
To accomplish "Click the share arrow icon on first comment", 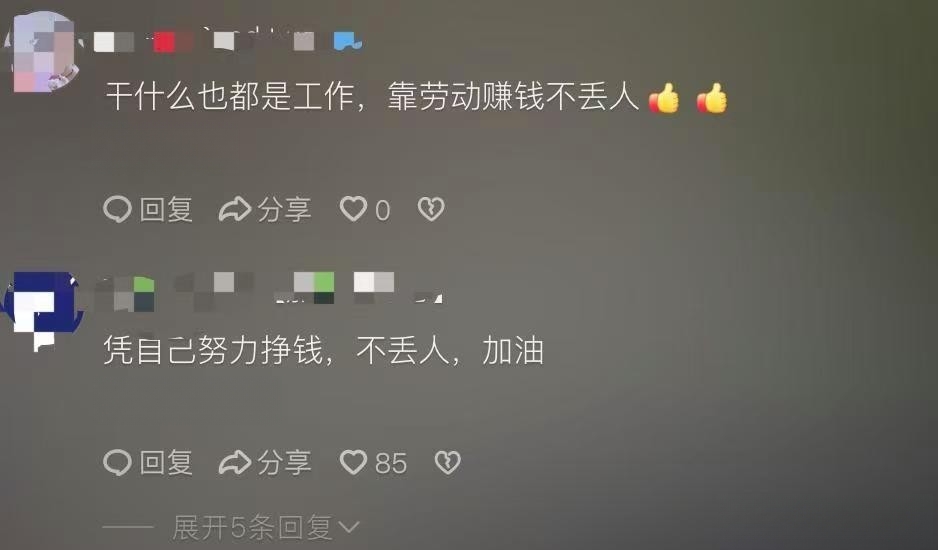I will click(234, 209).
